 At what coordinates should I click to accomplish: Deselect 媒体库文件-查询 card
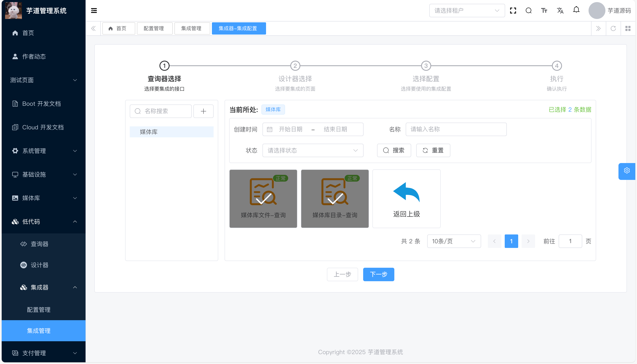[x=263, y=199]
